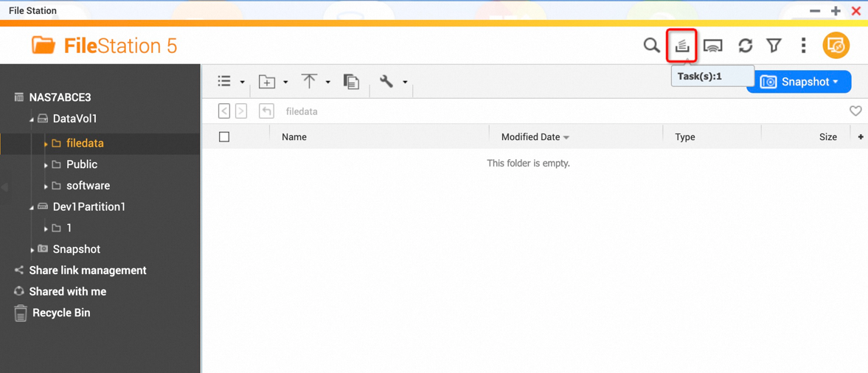Collapse the Dev1Partition1 tree node arrow
The image size is (868, 373).
[32, 208]
